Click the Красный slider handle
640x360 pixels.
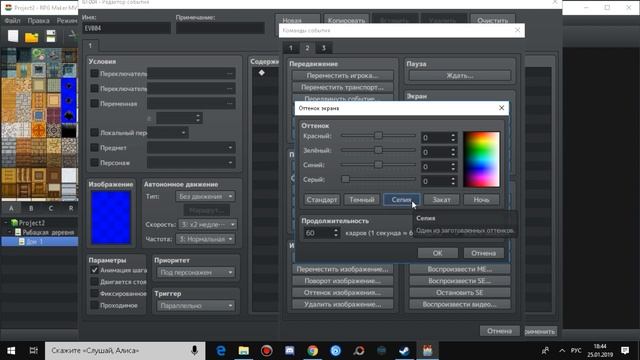378,136
